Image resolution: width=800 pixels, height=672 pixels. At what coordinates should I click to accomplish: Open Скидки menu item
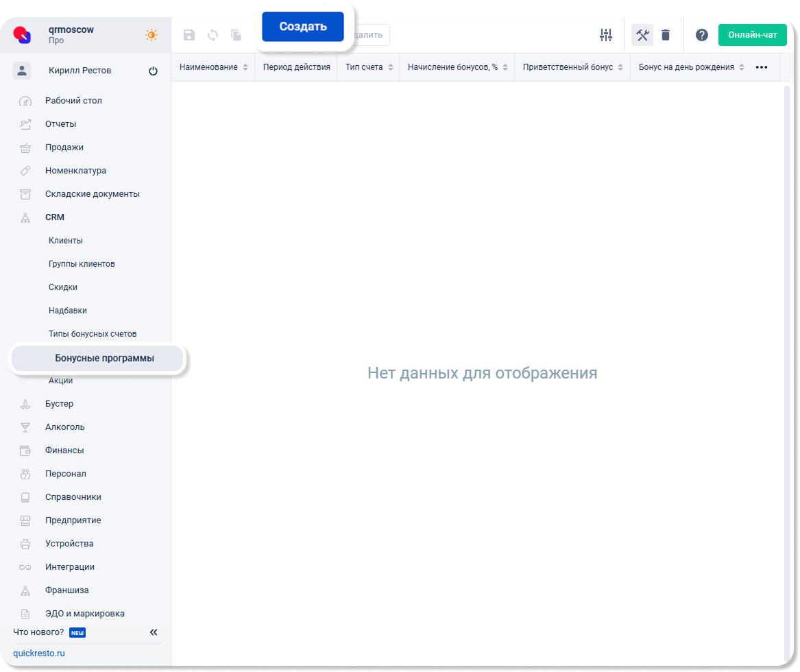click(x=63, y=287)
